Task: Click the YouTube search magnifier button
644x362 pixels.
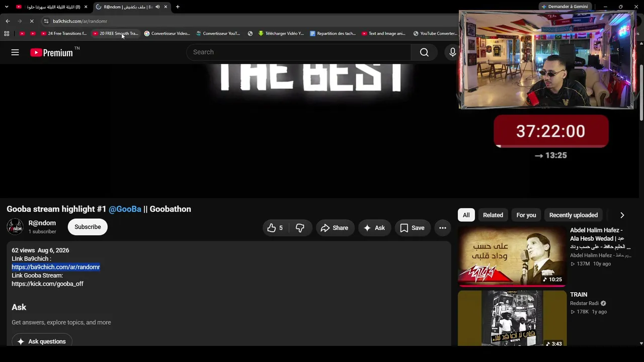Action: (424, 52)
